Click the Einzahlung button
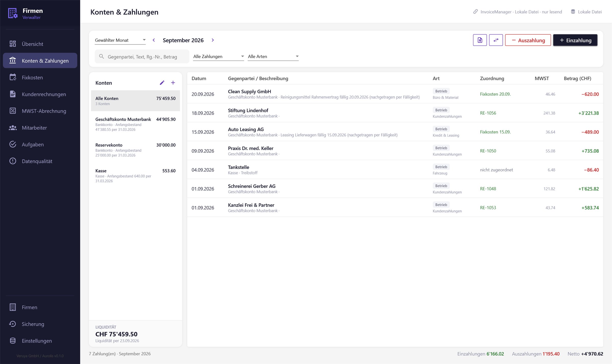612x364 pixels. tap(575, 40)
